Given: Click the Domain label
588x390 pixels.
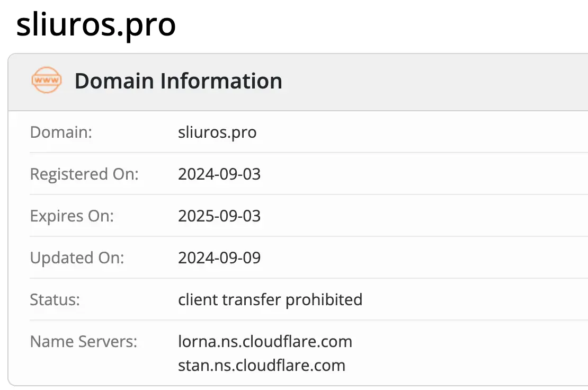Looking at the screenshot, I should (61, 132).
